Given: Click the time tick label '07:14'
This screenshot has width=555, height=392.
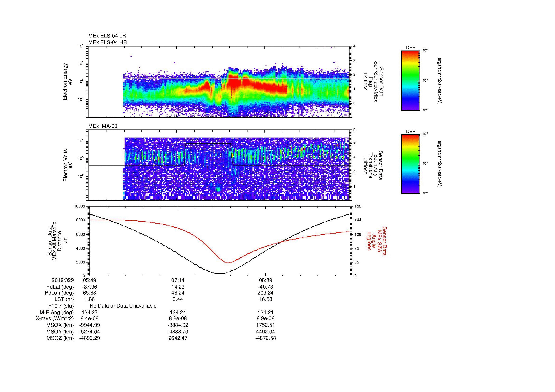Looking at the screenshot, I should (178, 280).
